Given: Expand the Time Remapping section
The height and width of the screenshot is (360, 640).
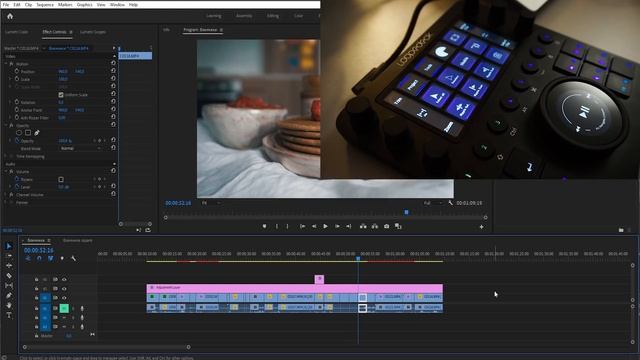Looking at the screenshot, I should tap(6, 156).
